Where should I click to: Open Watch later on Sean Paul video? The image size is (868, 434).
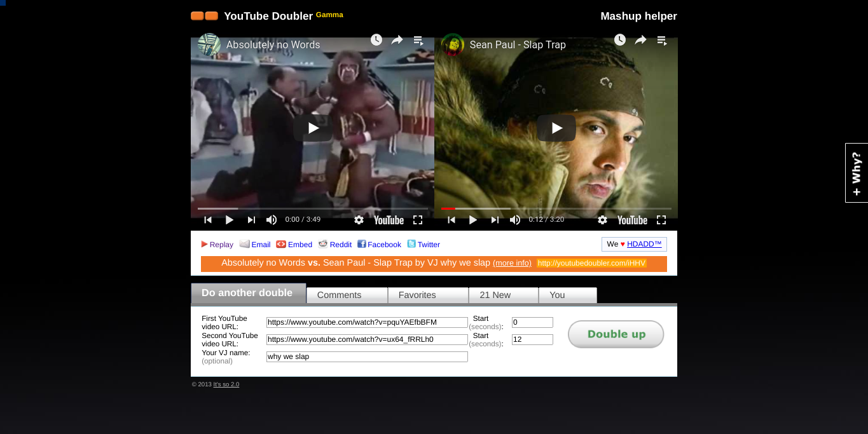pos(620,40)
